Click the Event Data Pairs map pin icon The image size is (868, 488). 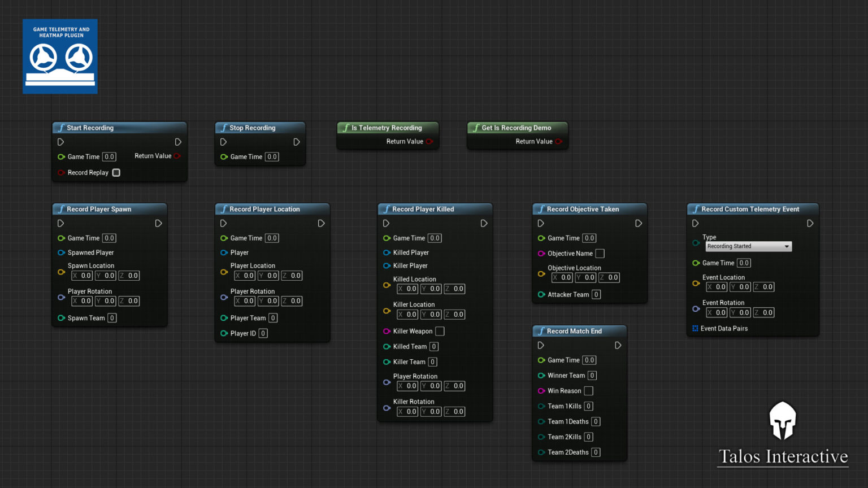click(695, 328)
